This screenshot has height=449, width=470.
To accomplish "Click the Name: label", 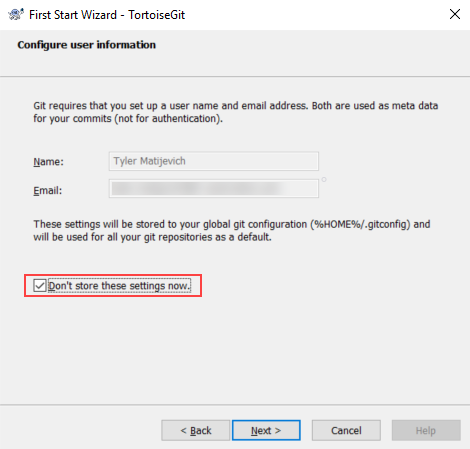I will pos(48,162).
